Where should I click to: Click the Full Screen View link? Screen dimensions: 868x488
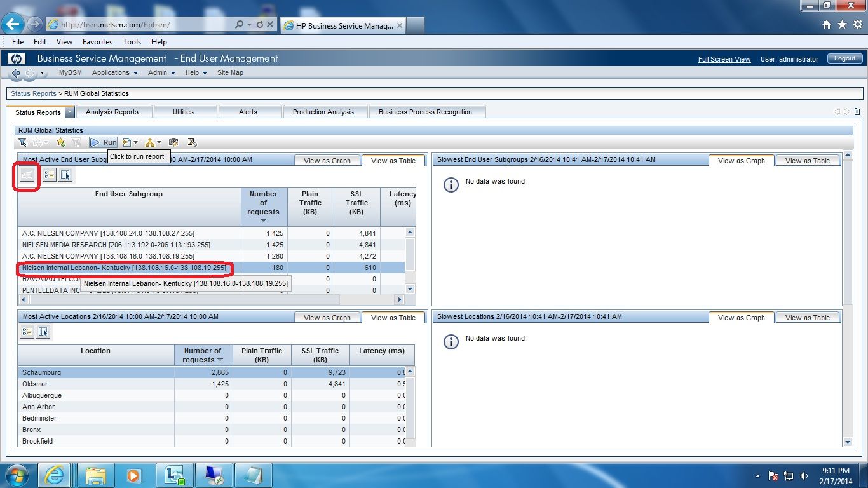pyautogui.click(x=724, y=59)
